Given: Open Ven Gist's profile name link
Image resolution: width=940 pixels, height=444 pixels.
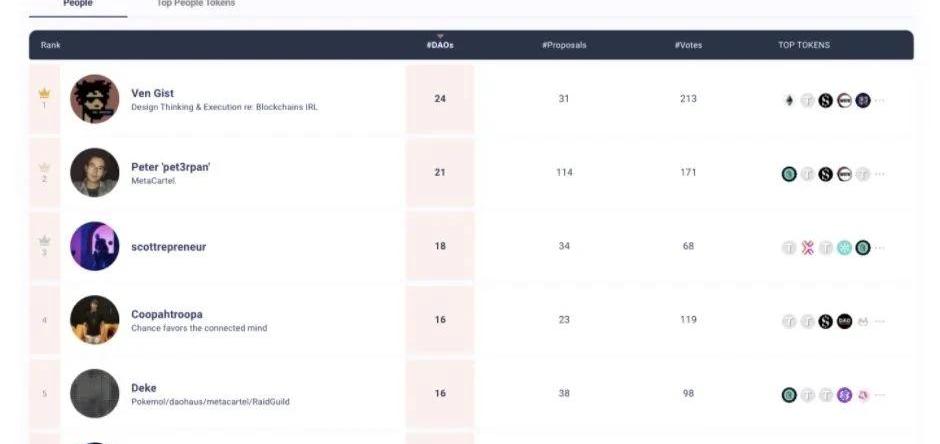Looking at the screenshot, I should [x=152, y=93].
